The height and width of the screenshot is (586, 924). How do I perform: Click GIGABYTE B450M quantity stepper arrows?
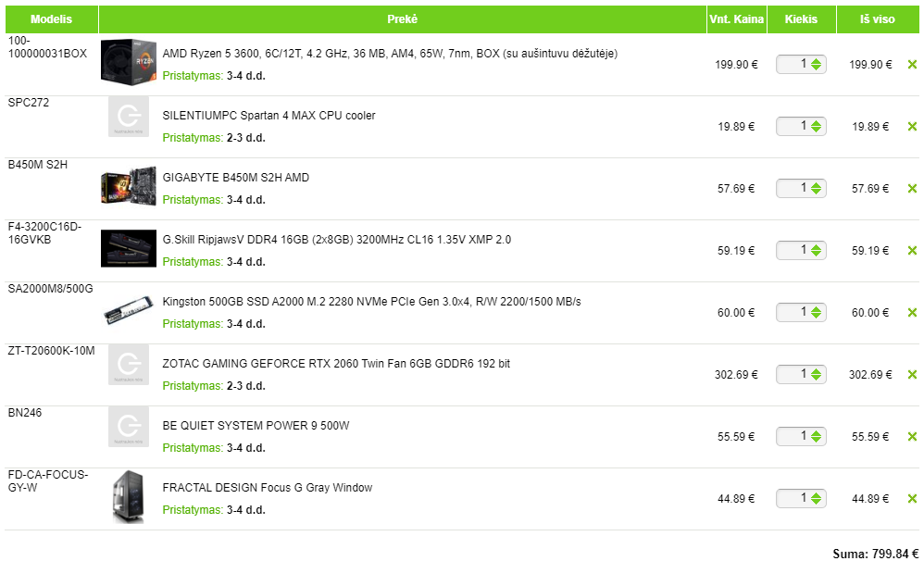pos(817,189)
